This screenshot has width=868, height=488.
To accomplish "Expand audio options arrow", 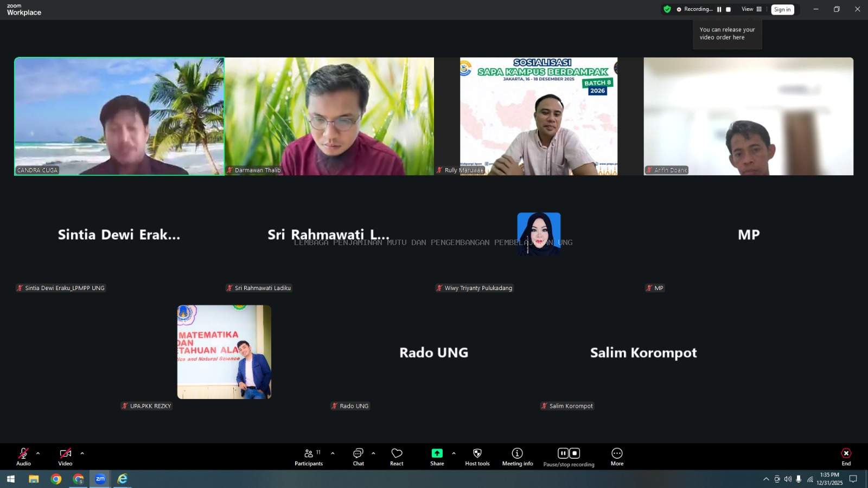I will click(38, 453).
